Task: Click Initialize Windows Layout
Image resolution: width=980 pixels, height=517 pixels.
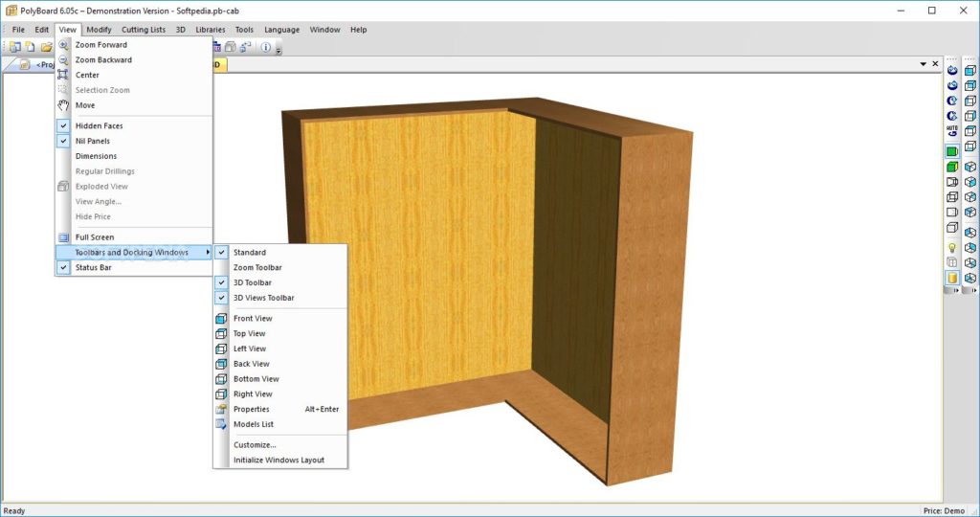Action: coord(280,461)
